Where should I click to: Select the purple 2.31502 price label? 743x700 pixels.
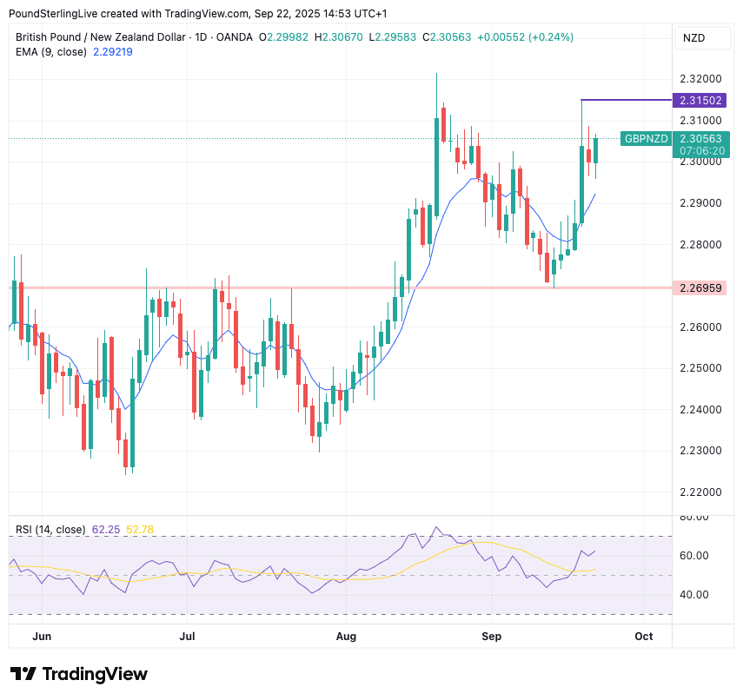701,101
